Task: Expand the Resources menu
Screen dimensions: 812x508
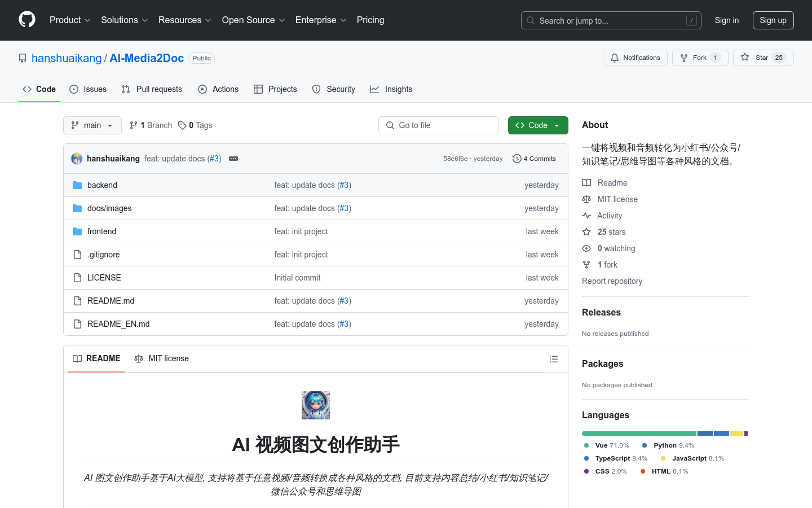Action: [x=185, y=20]
